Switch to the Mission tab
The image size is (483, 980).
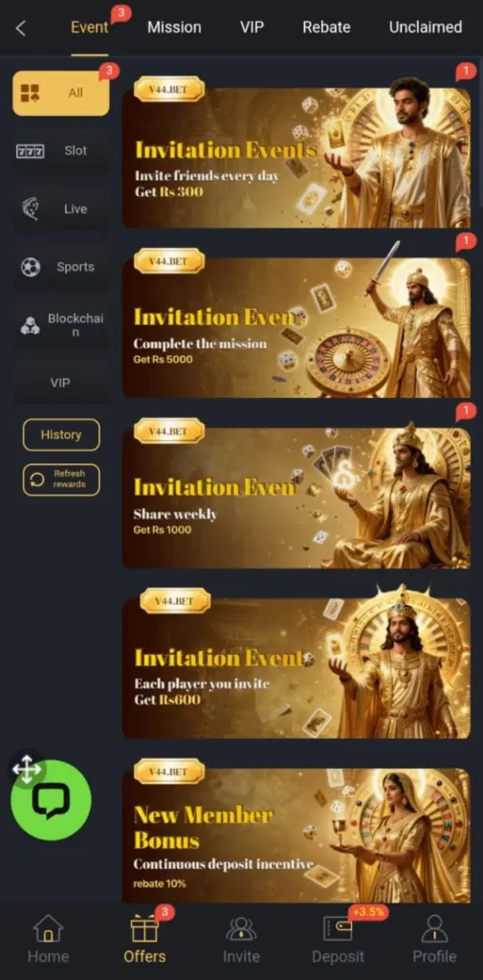[174, 28]
